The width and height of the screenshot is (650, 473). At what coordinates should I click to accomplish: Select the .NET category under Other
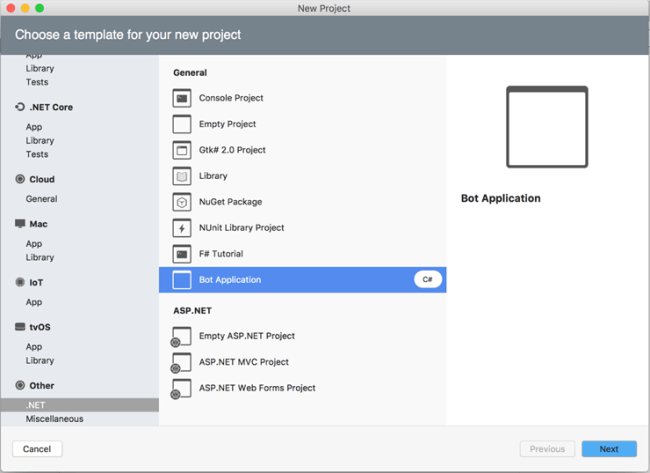click(x=80, y=405)
